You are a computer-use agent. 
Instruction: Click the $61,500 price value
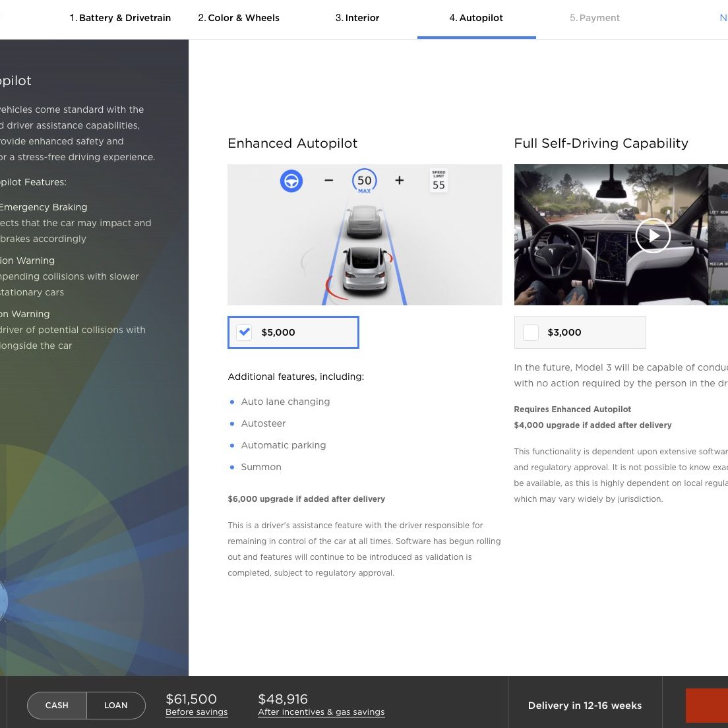click(191, 699)
